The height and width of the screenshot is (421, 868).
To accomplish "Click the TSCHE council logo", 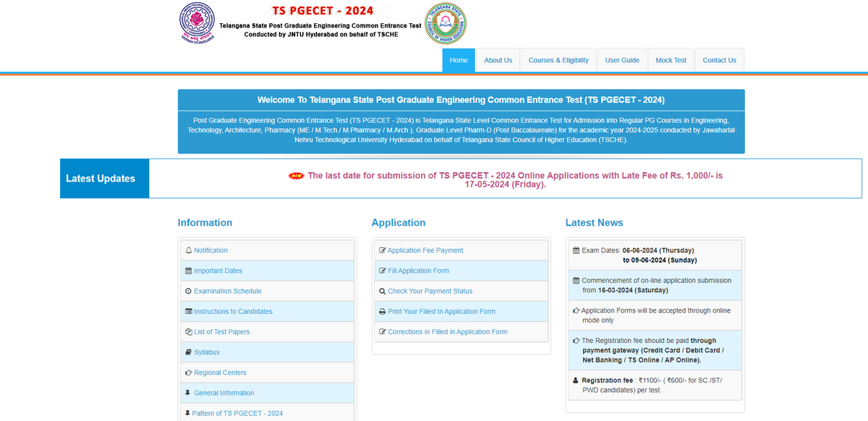I will pyautogui.click(x=446, y=23).
